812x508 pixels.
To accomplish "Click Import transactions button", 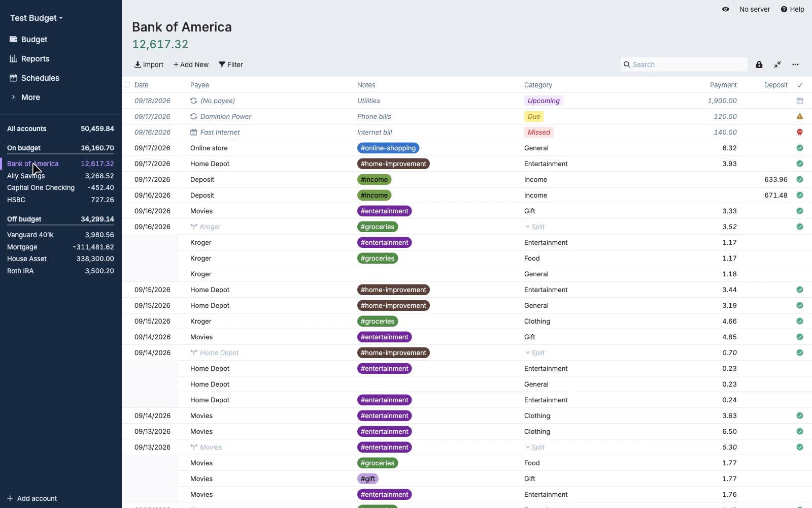I will click(x=149, y=65).
